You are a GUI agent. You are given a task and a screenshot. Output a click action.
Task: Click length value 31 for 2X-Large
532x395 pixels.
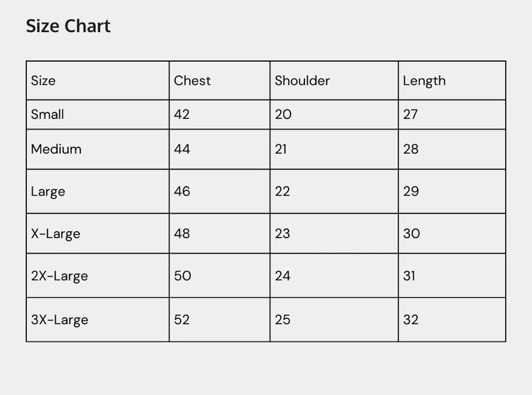(x=409, y=276)
